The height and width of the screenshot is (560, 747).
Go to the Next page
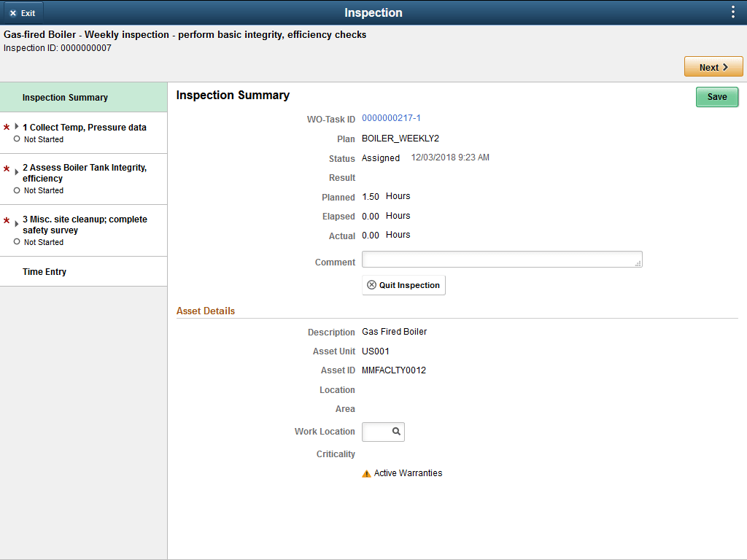pos(713,67)
